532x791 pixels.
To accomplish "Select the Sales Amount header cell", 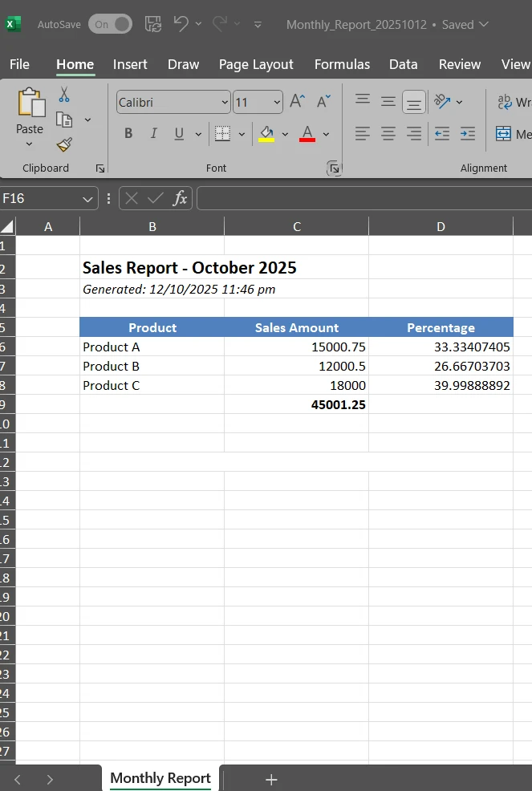I will click(296, 327).
